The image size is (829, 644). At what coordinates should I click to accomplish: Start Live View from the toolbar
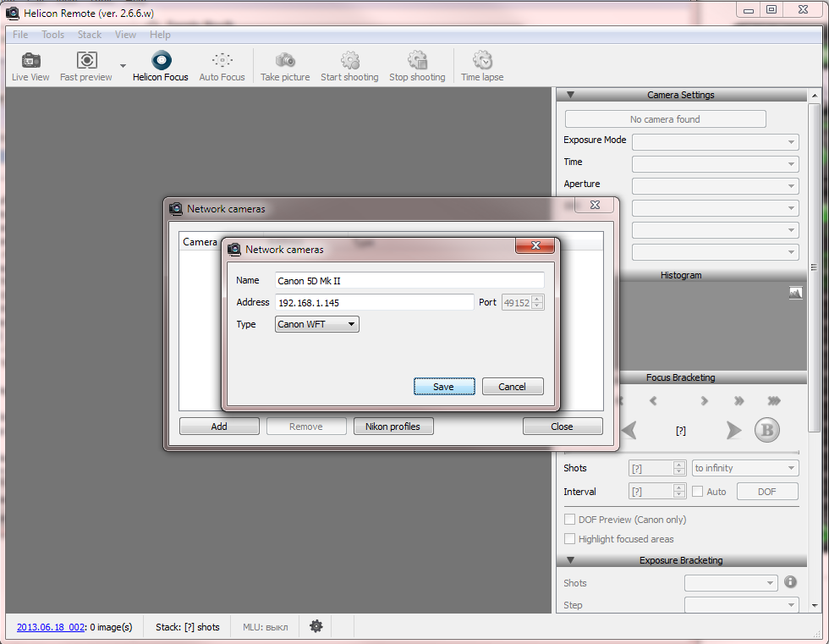30,66
